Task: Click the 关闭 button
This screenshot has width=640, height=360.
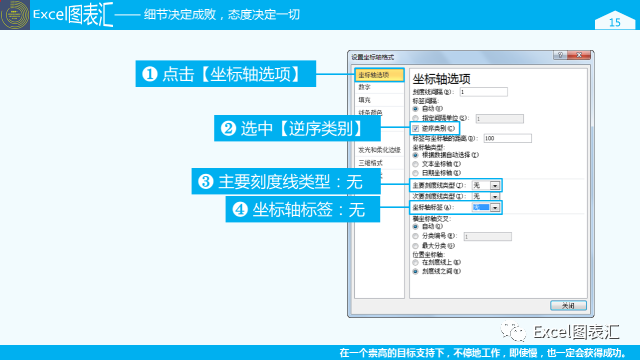Action: point(568,305)
